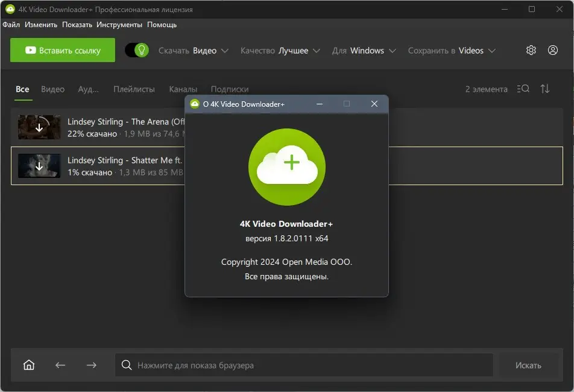The image size is (574, 392).
Task: Expand the Качество Лучшее dropdown
Action: (x=280, y=51)
